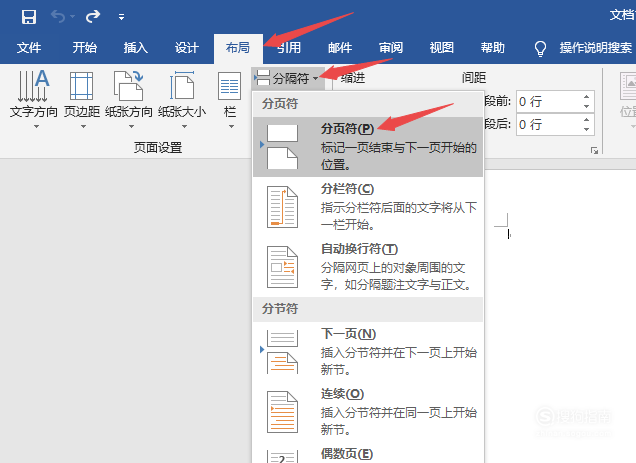Image resolution: width=636 pixels, height=463 pixels.
Task: Choose the 分栏符(C) column break option
Action: click(368, 207)
